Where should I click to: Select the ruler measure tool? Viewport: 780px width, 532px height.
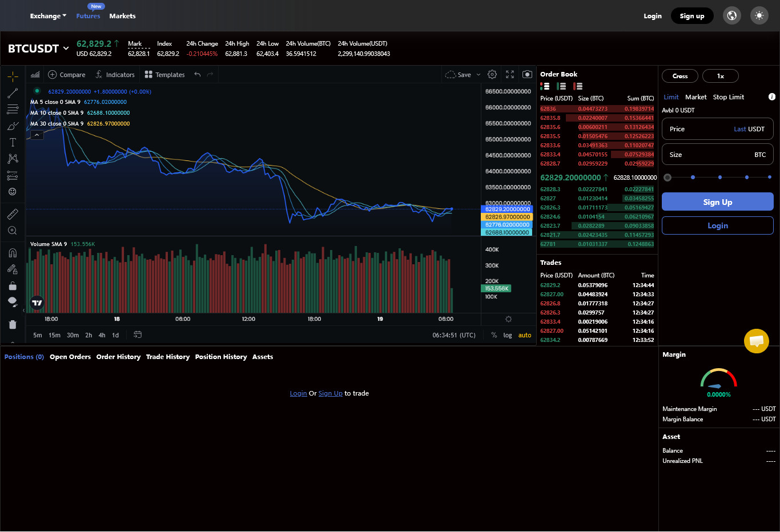coord(13,214)
